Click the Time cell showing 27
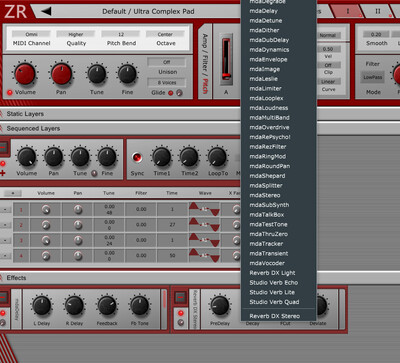 point(172,225)
